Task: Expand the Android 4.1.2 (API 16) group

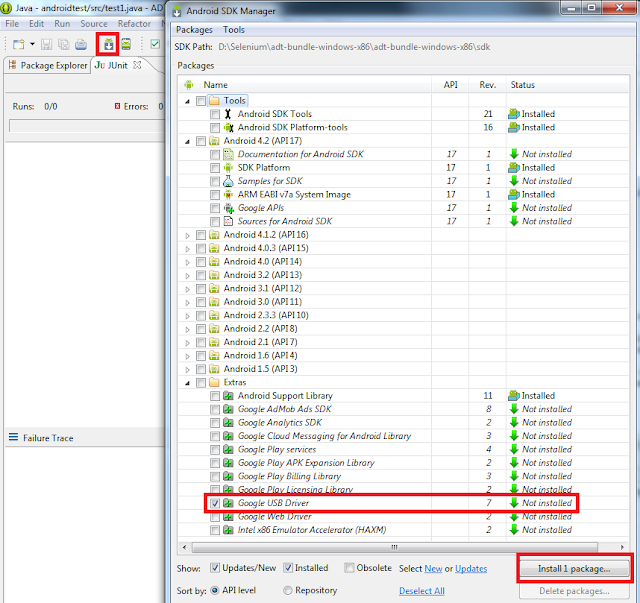Action: (x=187, y=236)
